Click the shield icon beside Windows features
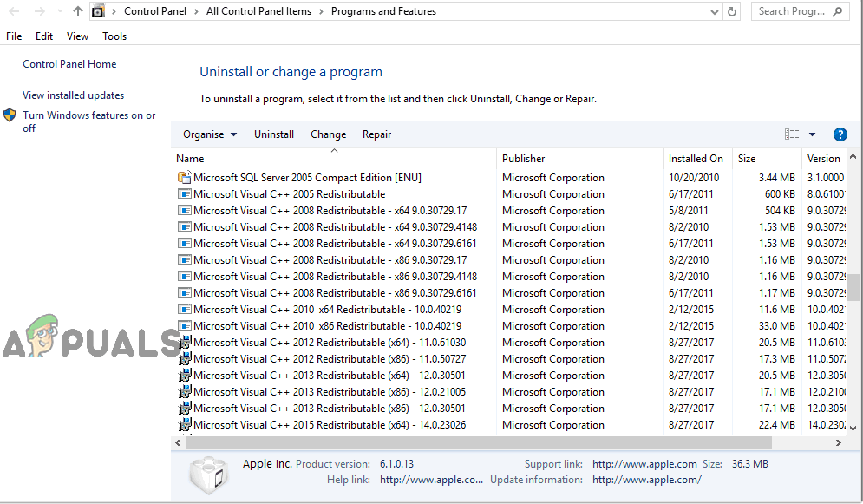 coord(10,115)
